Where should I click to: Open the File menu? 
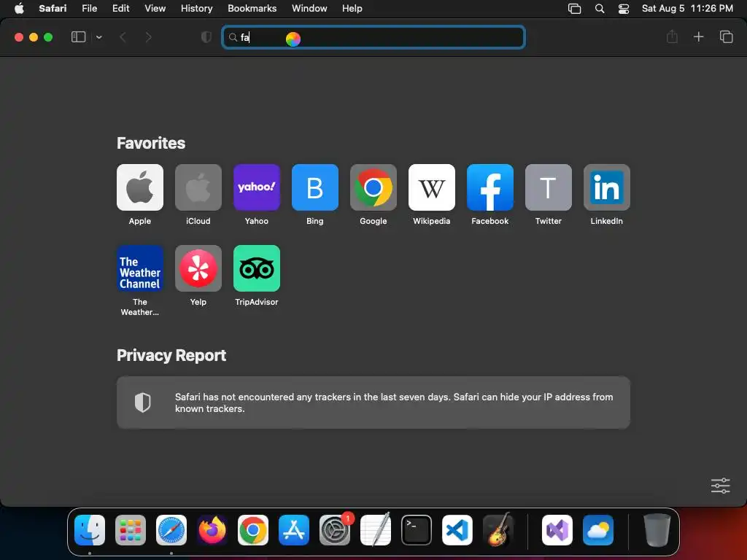[x=89, y=8]
